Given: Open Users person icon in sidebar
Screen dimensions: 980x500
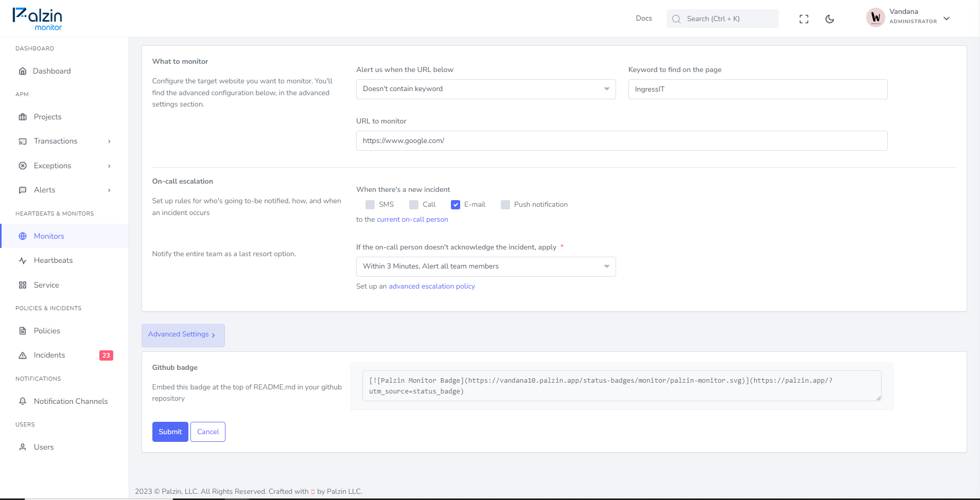Looking at the screenshot, I should tap(23, 447).
